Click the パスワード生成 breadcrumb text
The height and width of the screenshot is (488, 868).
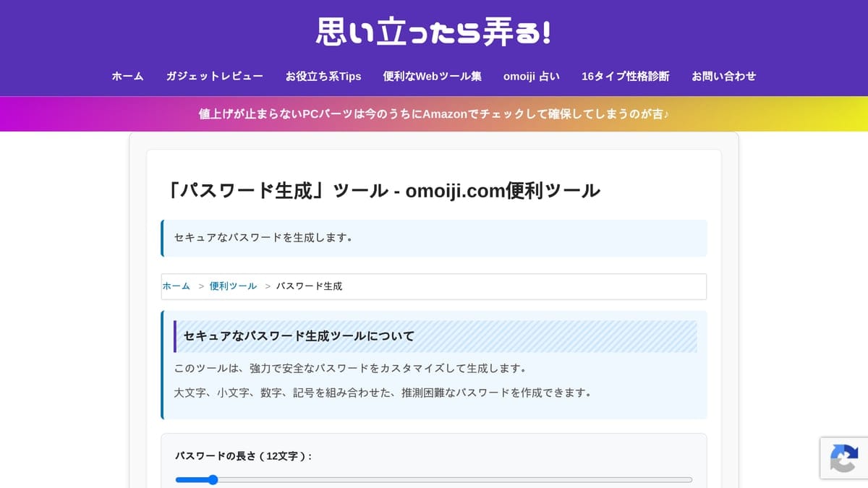tap(310, 286)
